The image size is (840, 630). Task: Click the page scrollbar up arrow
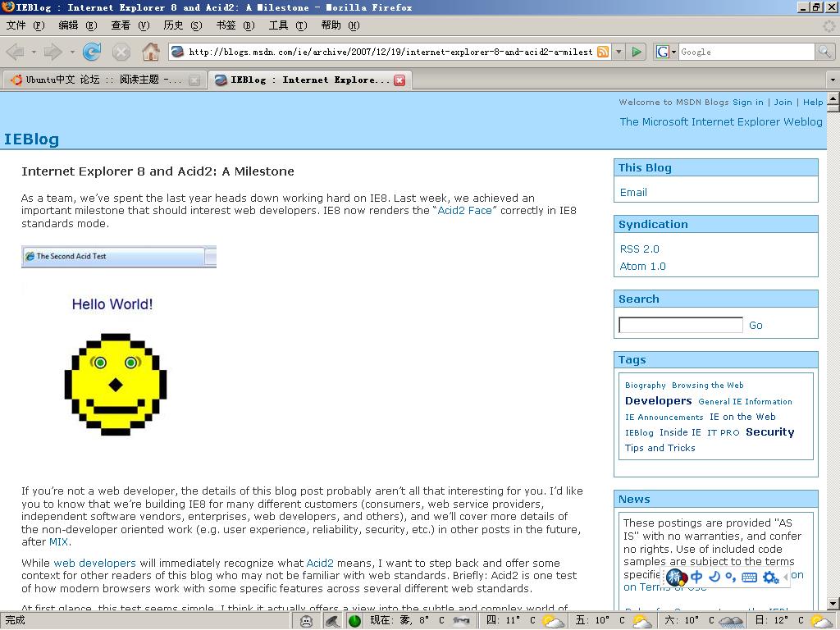click(x=833, y=98)
